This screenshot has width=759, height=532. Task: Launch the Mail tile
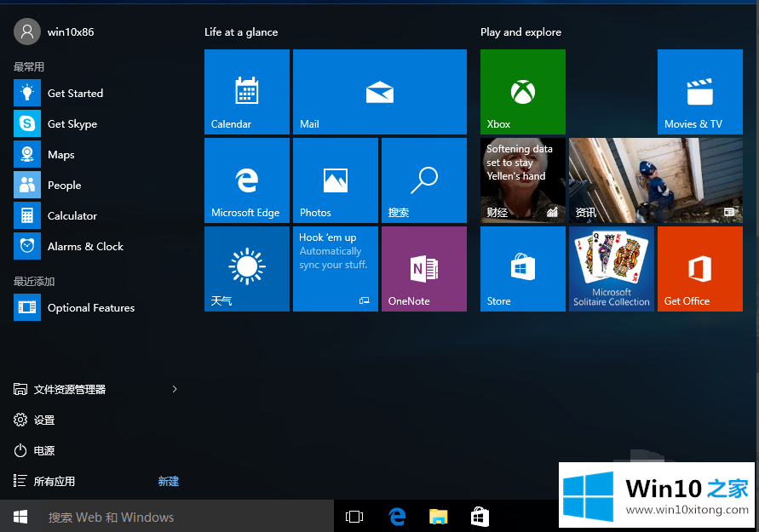pos(379,92)
